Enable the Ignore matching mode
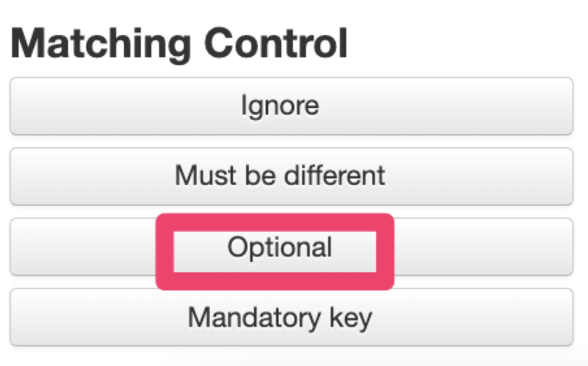Image resolution: width=588 pixels, height=366 pixels. [291, 106]
